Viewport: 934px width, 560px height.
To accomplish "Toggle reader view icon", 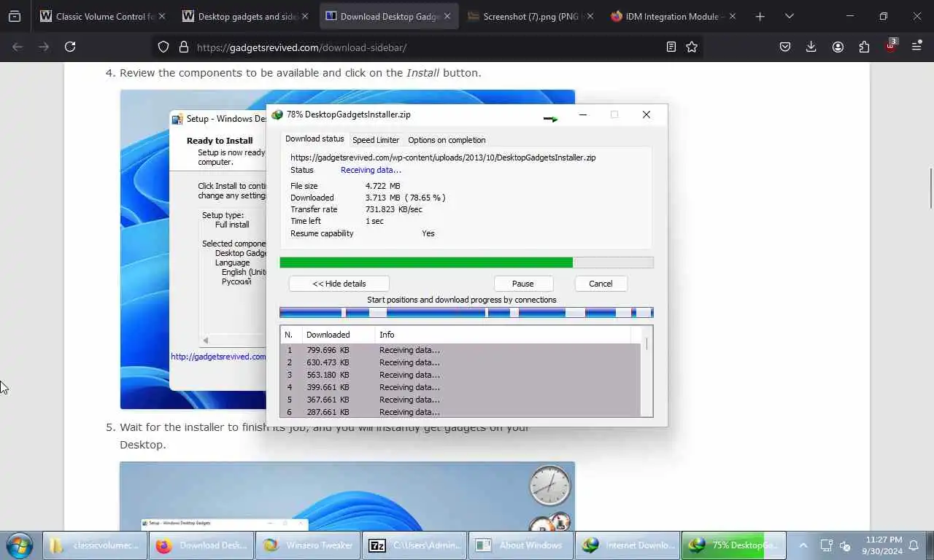I will coord(671,47).
